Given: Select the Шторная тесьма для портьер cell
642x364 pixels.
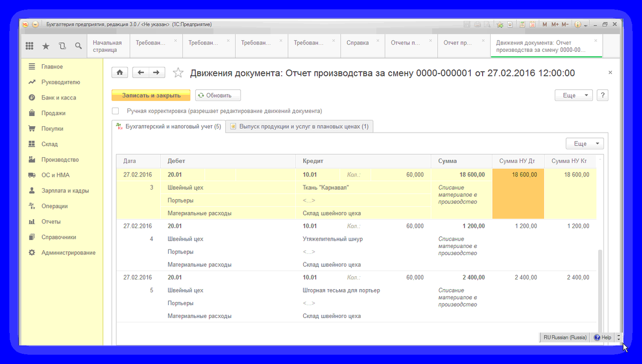Looking at the screenshot, I should coord(363,290).
